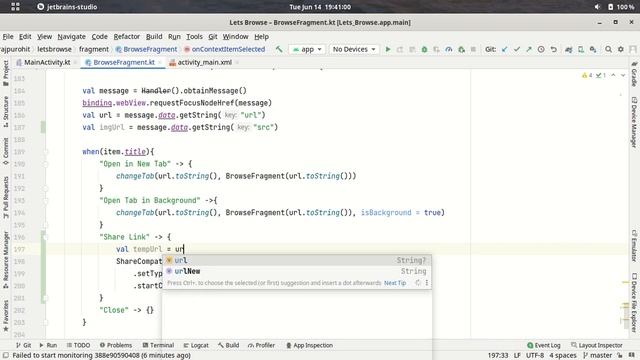
Task: Click line 197:33 cursor position indicator
Action: (x=498, y=356)
